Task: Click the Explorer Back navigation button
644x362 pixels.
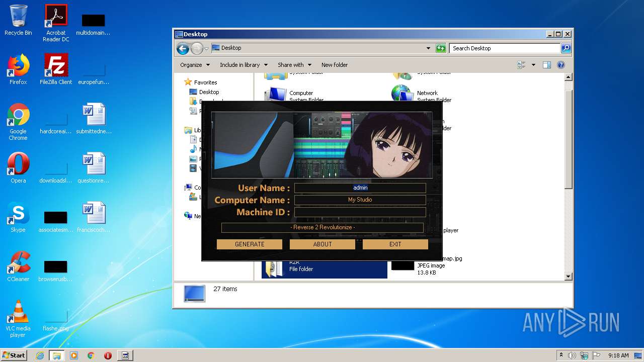Action: click(183, 48)
